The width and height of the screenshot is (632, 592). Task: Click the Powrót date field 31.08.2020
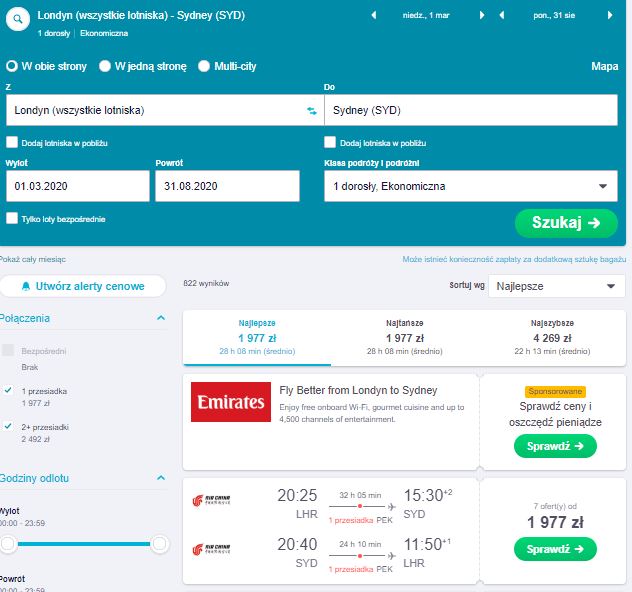227,186
